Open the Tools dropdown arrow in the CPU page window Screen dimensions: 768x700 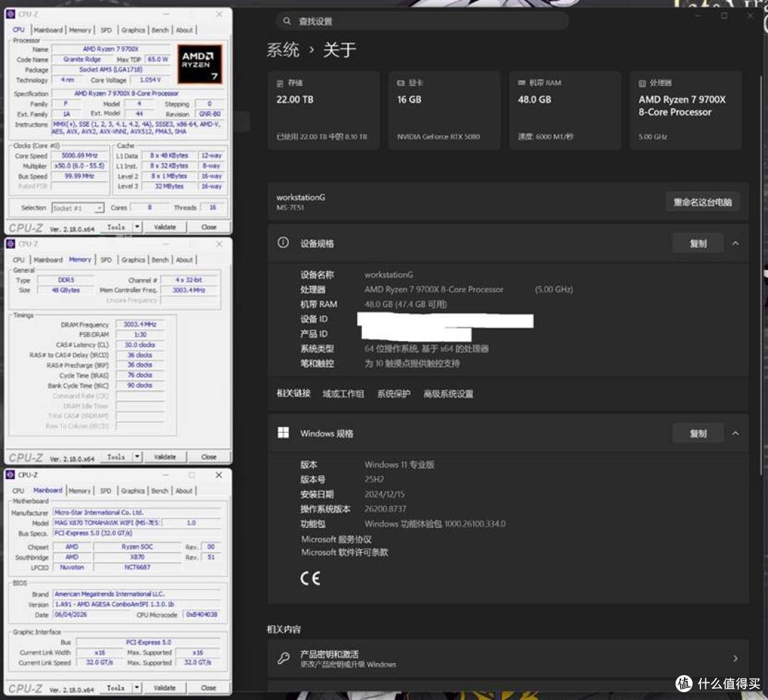[x=137, y=227]
